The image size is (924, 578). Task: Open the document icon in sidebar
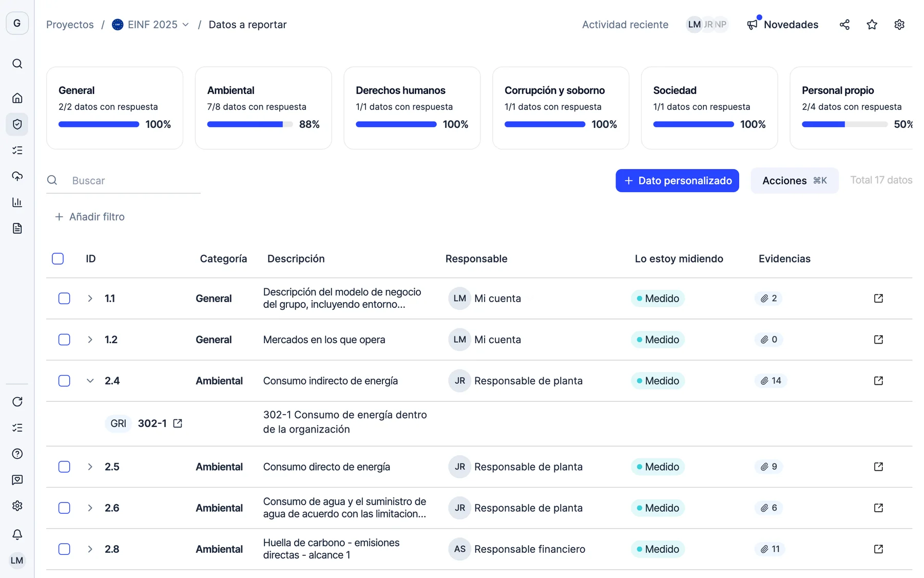tap(17, 229)
